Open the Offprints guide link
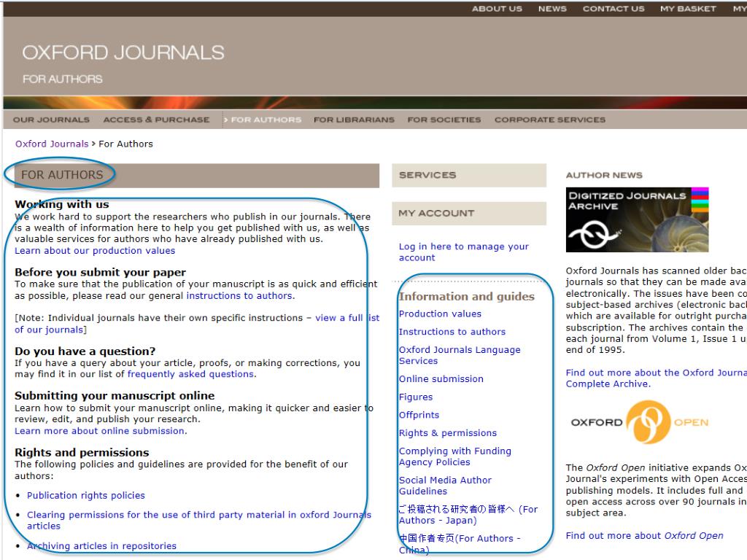 tap(419, 415)
